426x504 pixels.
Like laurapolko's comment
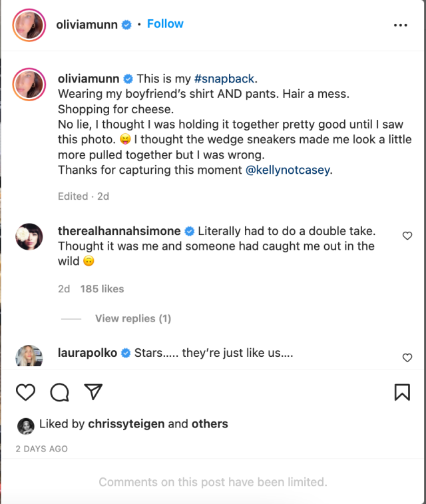click(407, 358)
